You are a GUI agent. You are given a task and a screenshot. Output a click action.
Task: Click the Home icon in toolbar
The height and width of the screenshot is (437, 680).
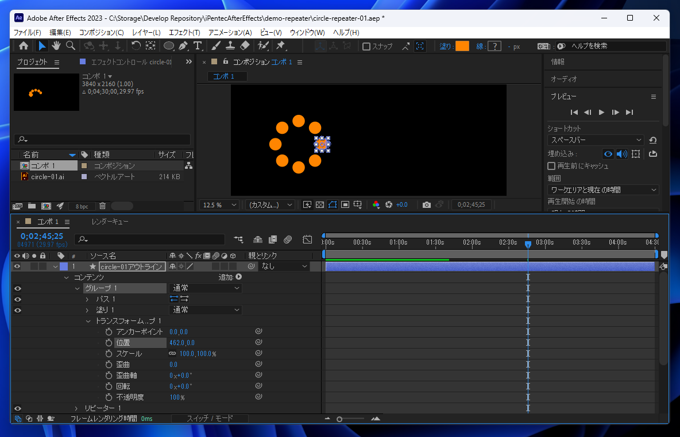click(x=23, y=46)
